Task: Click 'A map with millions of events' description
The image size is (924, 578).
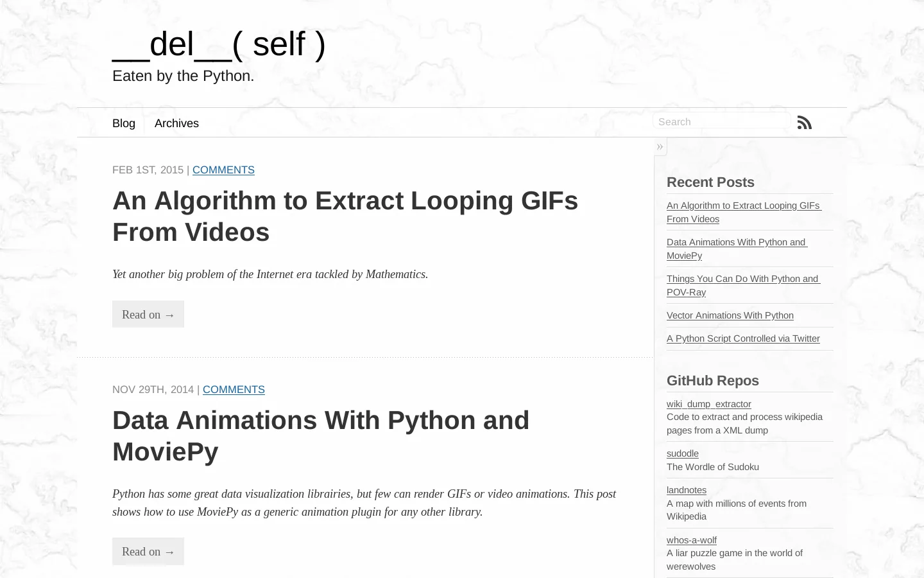Action: pos(737,510)
